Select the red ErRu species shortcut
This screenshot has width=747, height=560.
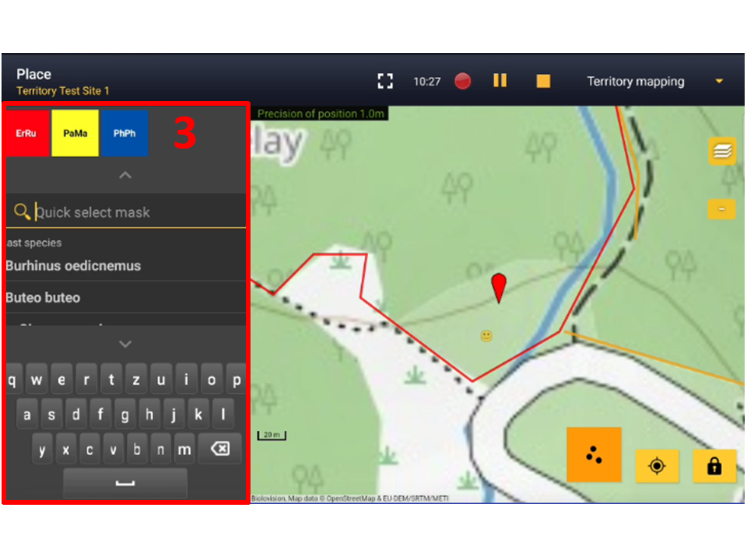[x=26, y=133]
